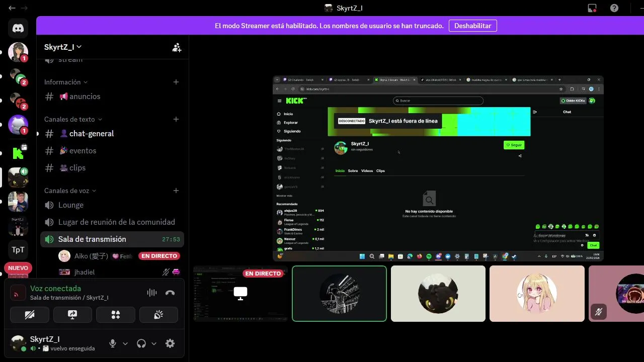The height and width of the screenshot is (362, 644).
Task: Click the Seguir button in the Kick stream
Action: (x=514, y=145)
